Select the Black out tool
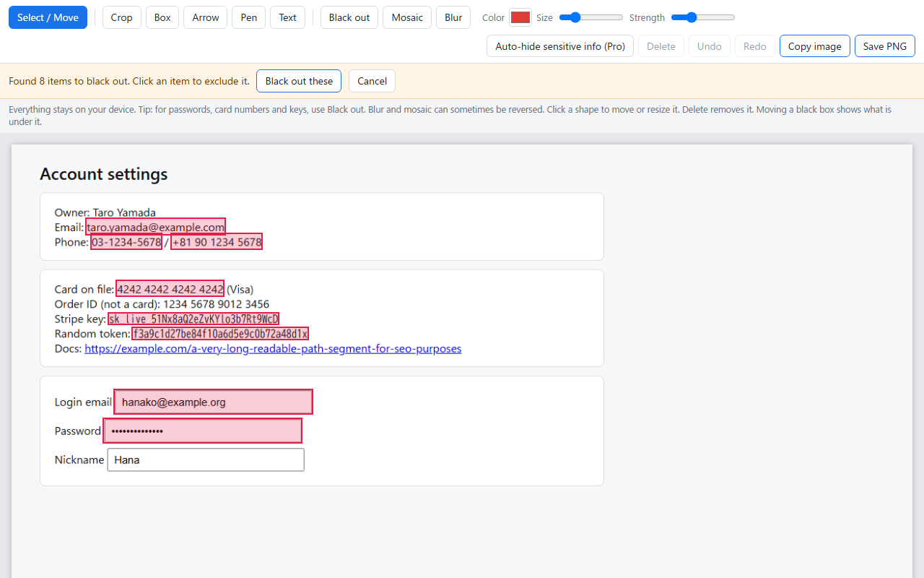This screenshot has width=924, height=578. 349,17
